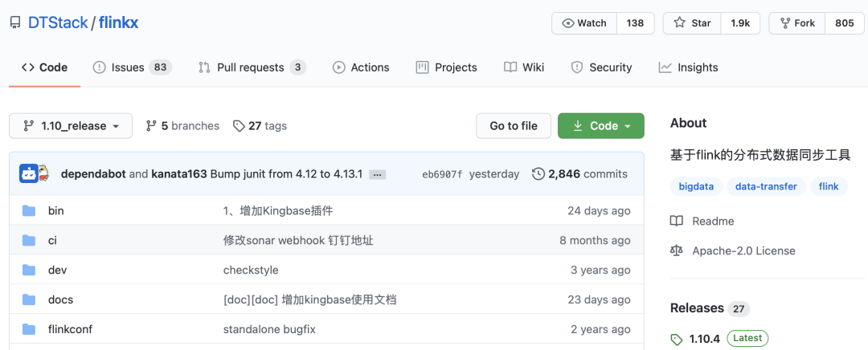Viewport: 868px width, 350px height.
Task: Toggle Star on this repository
Action: [x=692, y=23]
